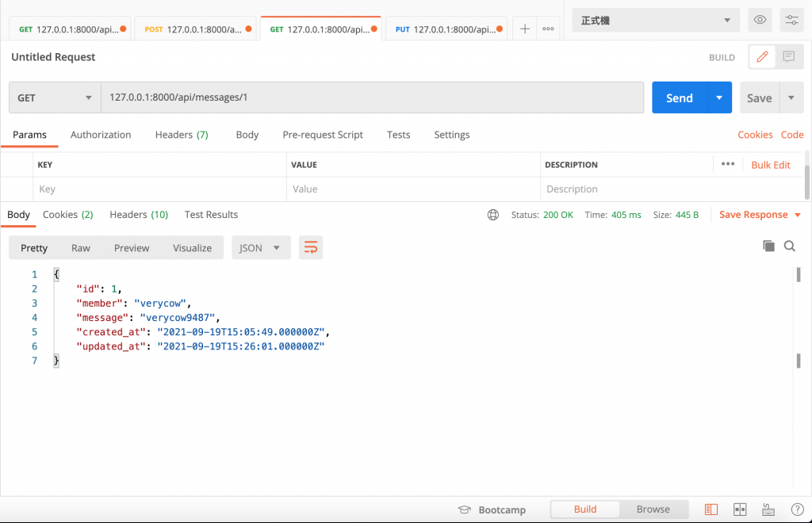Select the response Body tab
Image resolution: width=812 pixels, height=523 pixels.
point(19,215)
